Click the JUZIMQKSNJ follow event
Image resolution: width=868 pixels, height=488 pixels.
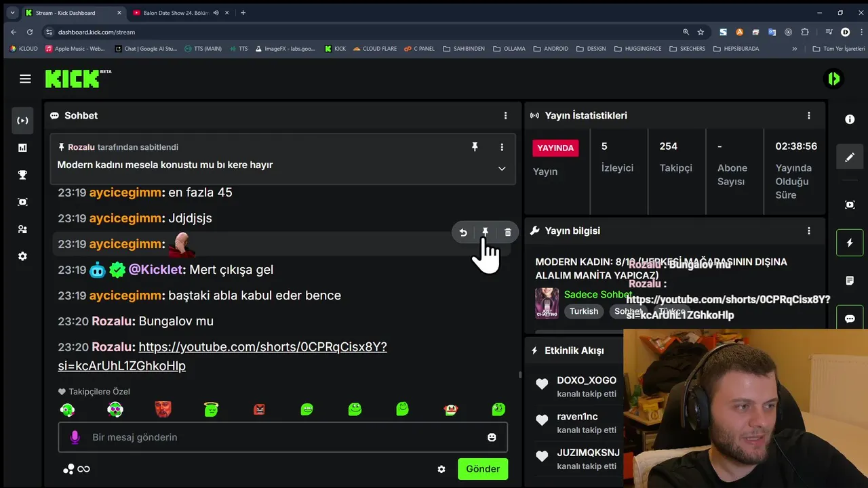point(578,459)
